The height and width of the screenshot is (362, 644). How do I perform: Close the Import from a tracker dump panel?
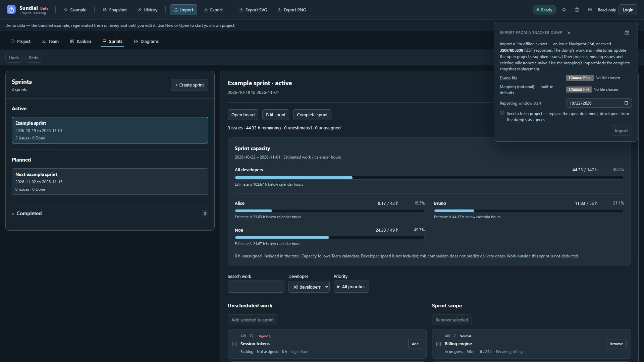pyautogui.click(x=569, y=33)
